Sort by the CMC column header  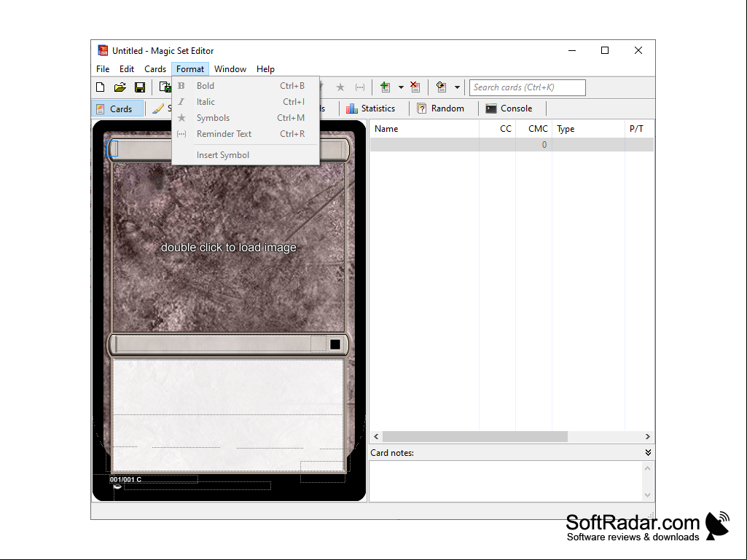[x=533, y=129]
